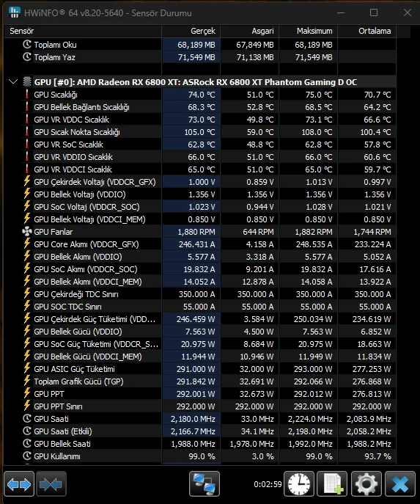Select the GPU Çekirdek Voltajı (VDDCR_GFX) row
420x504 pixels.
200,182
